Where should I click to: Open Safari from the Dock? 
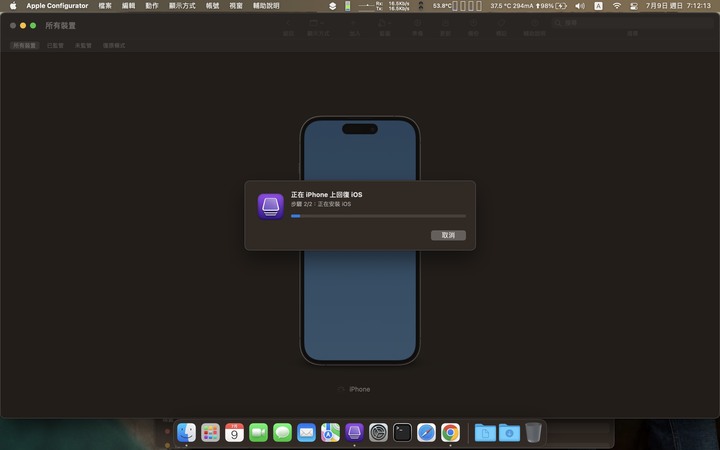point(426,433)
